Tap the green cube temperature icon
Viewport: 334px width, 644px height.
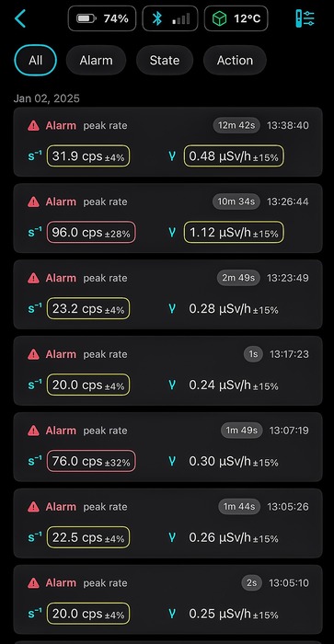(219, 19)
